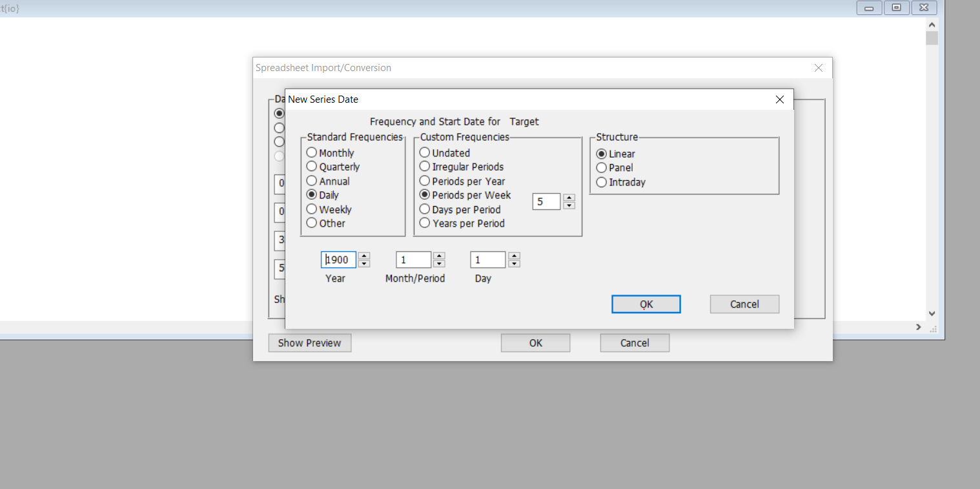Confirm New Series Date with OK
980x489 pixels.
(x=646, y=304)
